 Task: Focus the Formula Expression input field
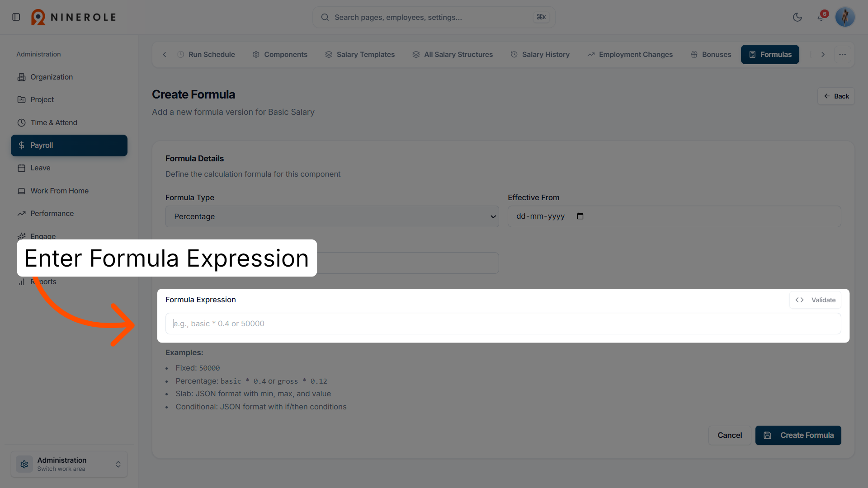coord(503,324)
